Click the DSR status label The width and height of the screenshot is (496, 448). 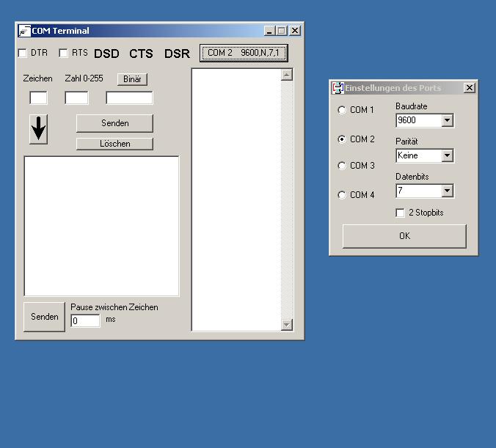point(177,54)
